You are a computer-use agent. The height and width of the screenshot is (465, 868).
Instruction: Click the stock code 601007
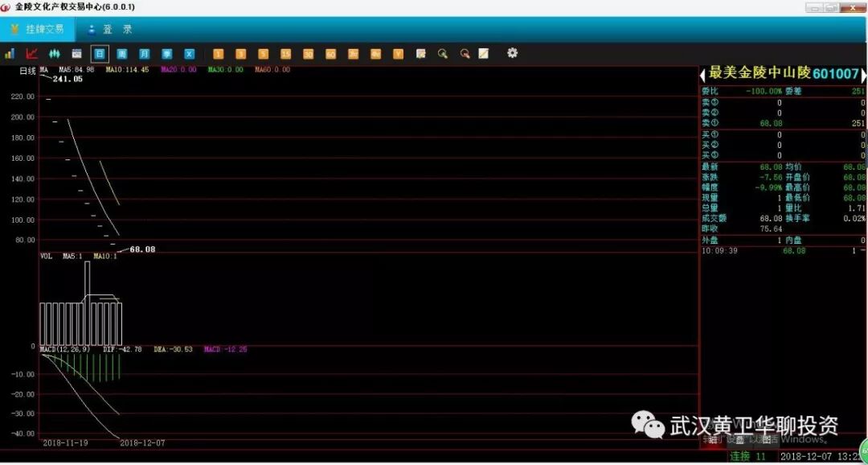(836, 74)
